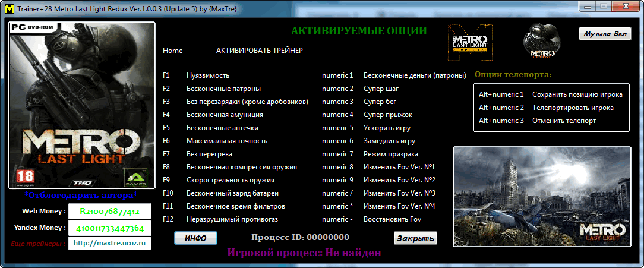Click the Отблогодарить автора text
Screen dimensions: 644x268
[81, 195]
